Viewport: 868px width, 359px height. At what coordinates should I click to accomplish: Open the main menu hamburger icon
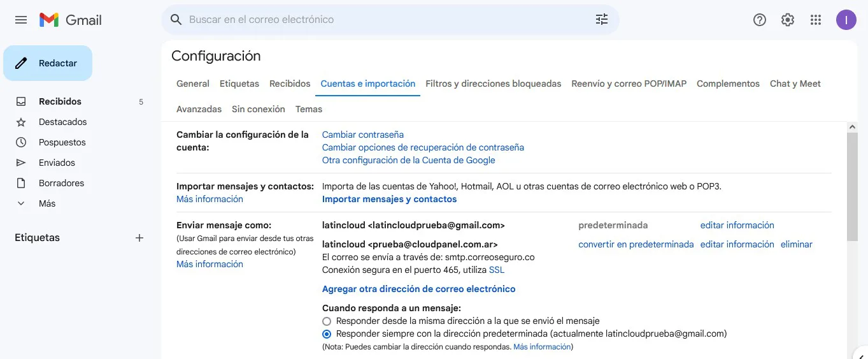pyautogui.click(x=21, y=20)
